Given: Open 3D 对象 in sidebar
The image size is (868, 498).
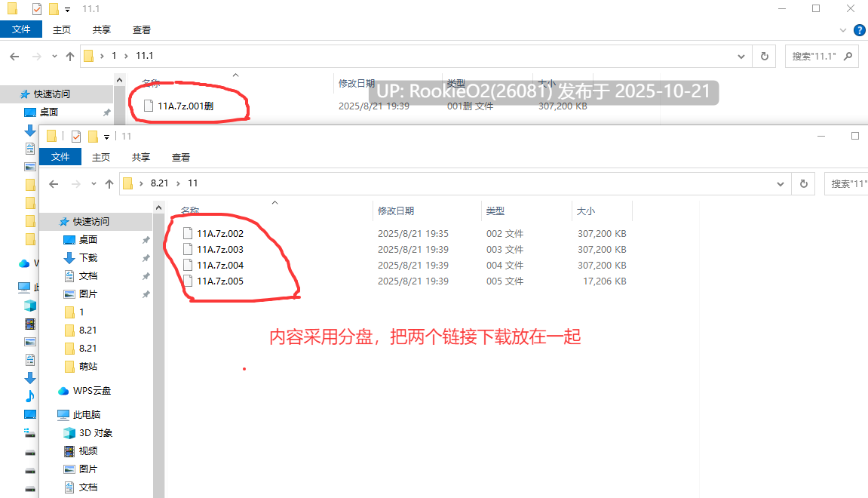Looking at the screenshot, I should [95, 433].
